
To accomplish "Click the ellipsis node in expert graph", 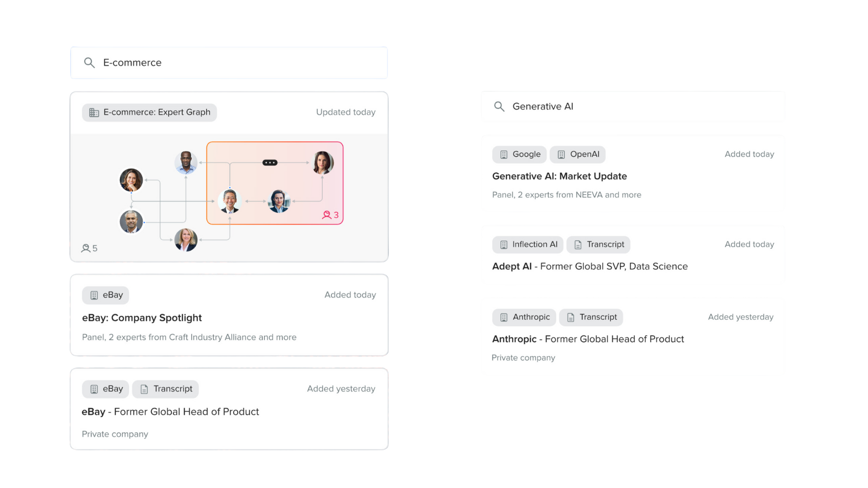I will point(270,163).
